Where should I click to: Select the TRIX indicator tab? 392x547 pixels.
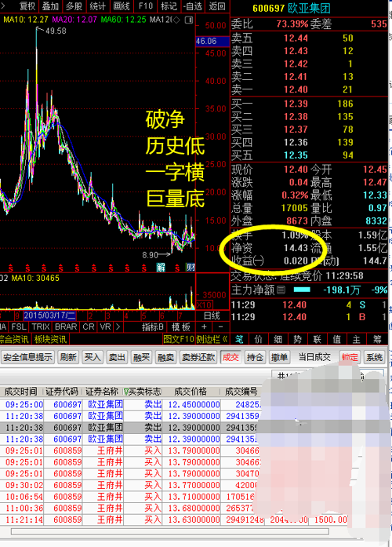(x=41, y=327)
